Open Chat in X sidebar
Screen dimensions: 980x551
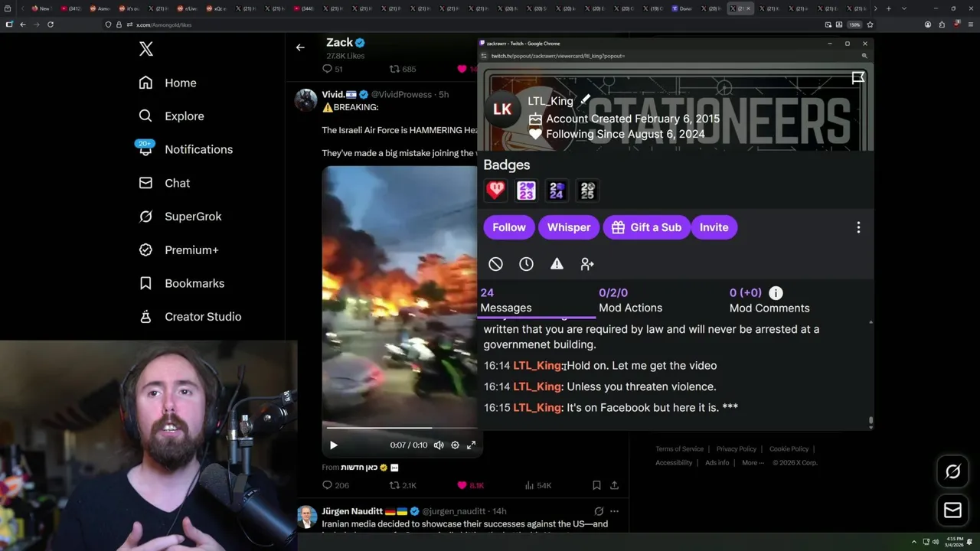(x=164, y=183)
